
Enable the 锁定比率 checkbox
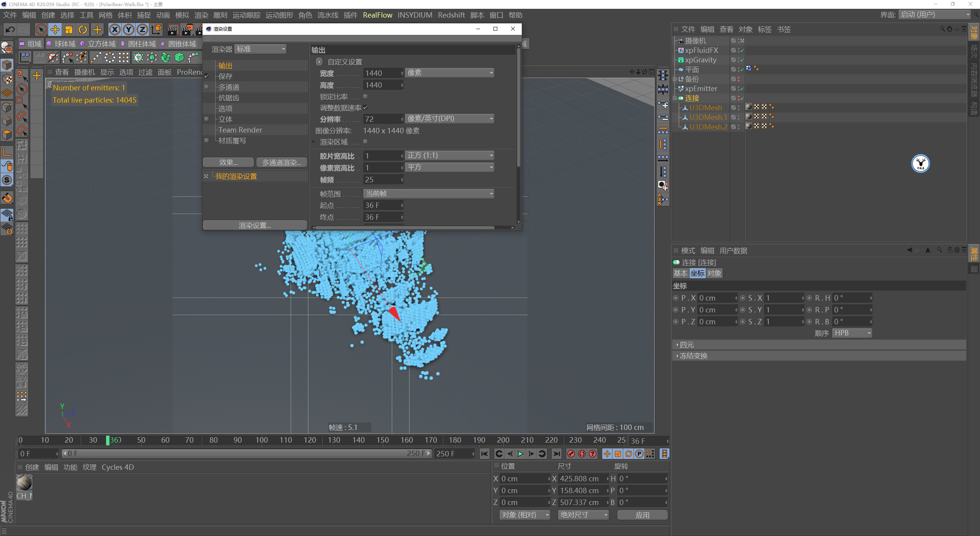click(x=365, y=96)
